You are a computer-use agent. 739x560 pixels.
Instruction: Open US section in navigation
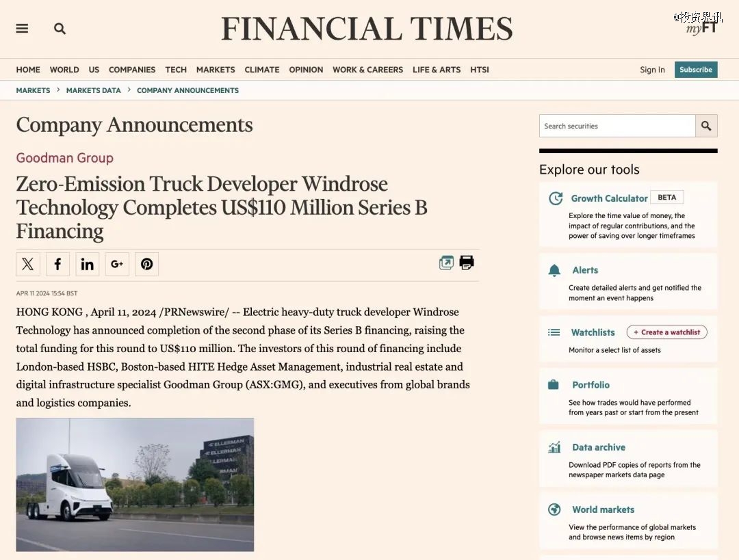click(x=94, y=70)
